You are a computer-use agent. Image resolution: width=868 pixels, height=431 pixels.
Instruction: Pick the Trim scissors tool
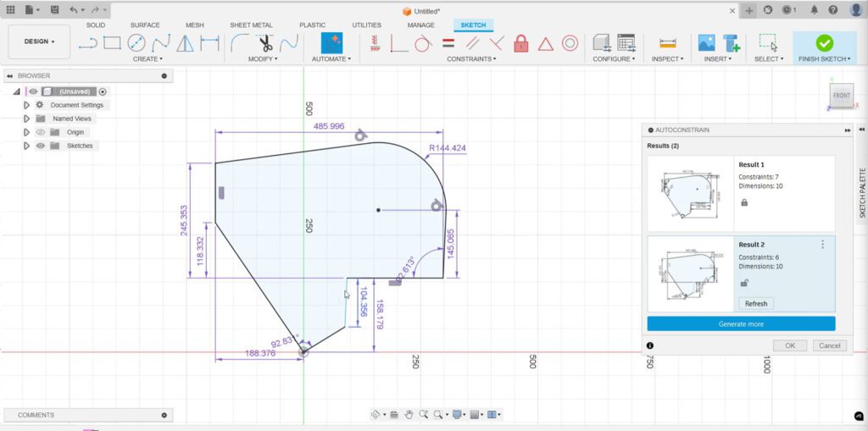[x=266, y=42]
